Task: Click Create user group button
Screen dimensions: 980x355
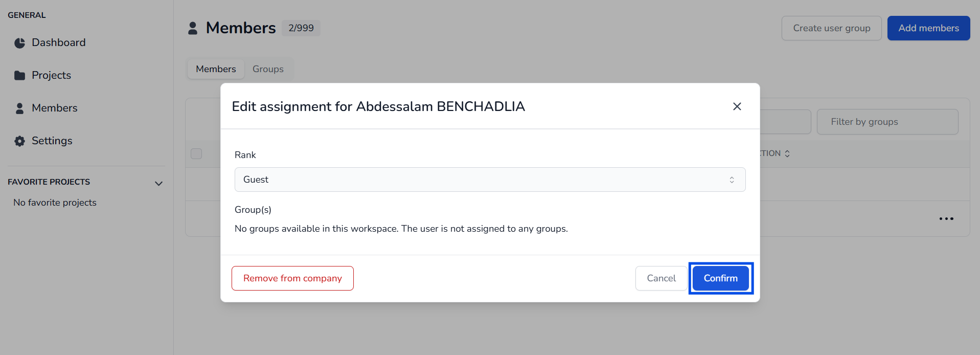Action: [831, 28]
